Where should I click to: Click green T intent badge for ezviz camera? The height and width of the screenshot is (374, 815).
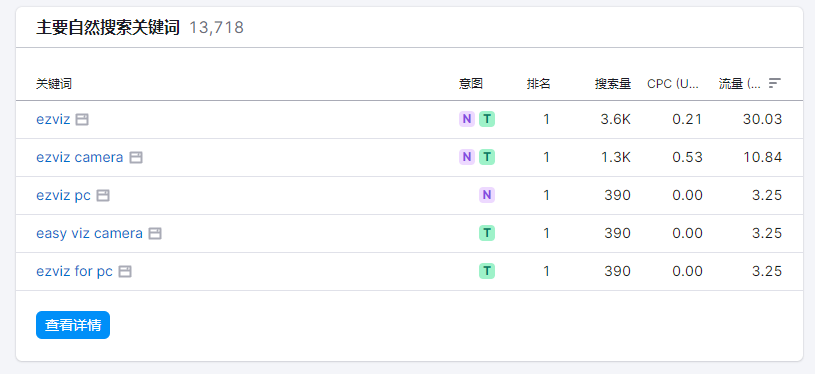click(x=487, y=157)
